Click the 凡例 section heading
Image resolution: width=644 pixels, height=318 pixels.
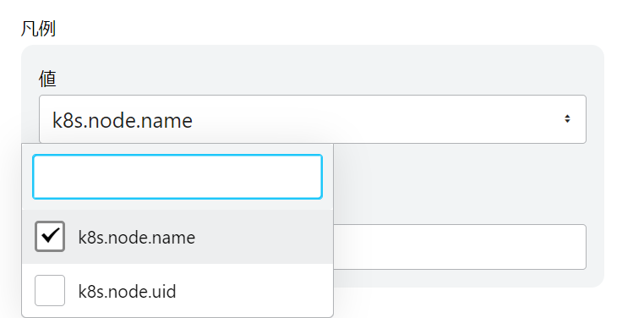coord(38,29)
